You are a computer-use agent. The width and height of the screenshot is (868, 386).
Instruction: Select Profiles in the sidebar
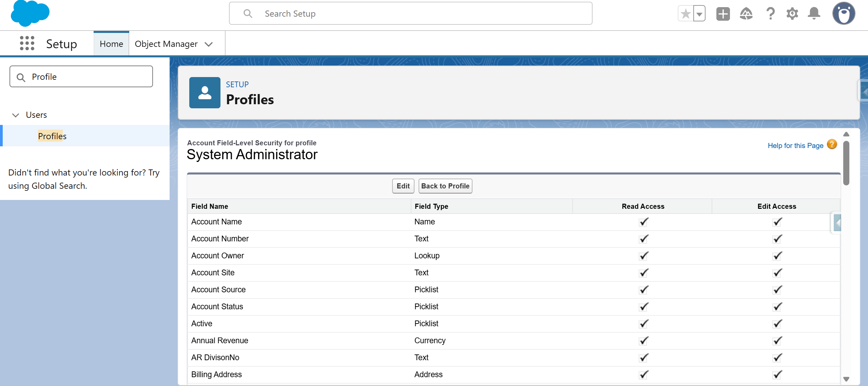pyautogui.click(x=52, y=136)
